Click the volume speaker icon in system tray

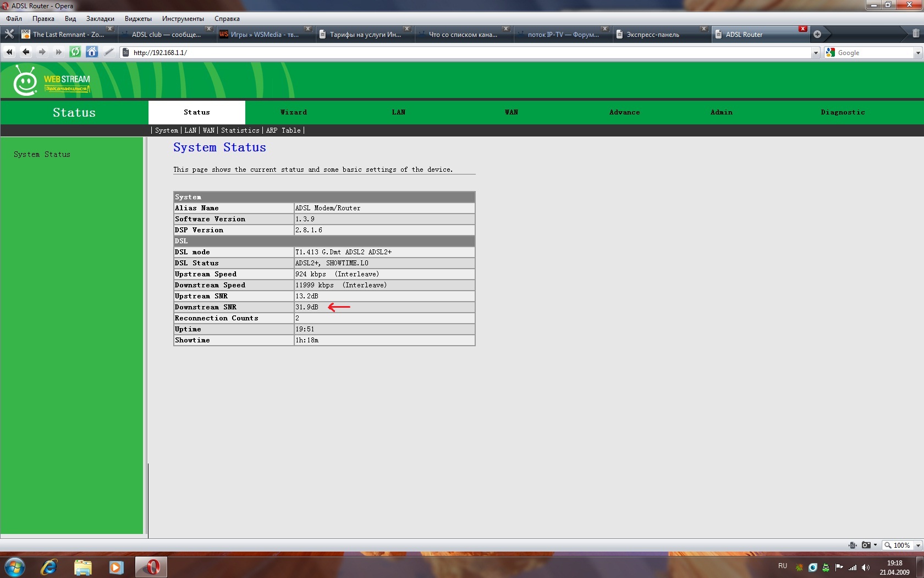(x=866, y=568)
